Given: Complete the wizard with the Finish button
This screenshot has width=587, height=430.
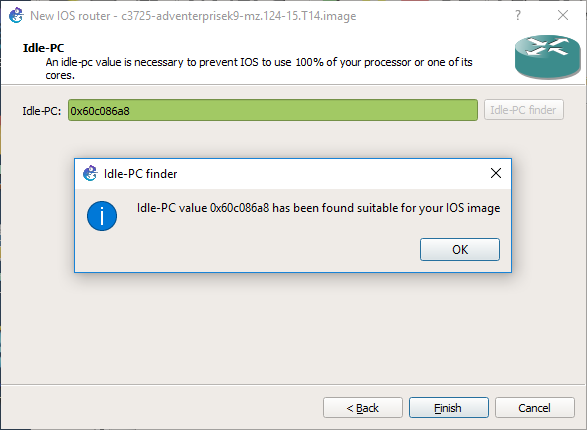Looking at the screenshot, I should click(448, 408).
